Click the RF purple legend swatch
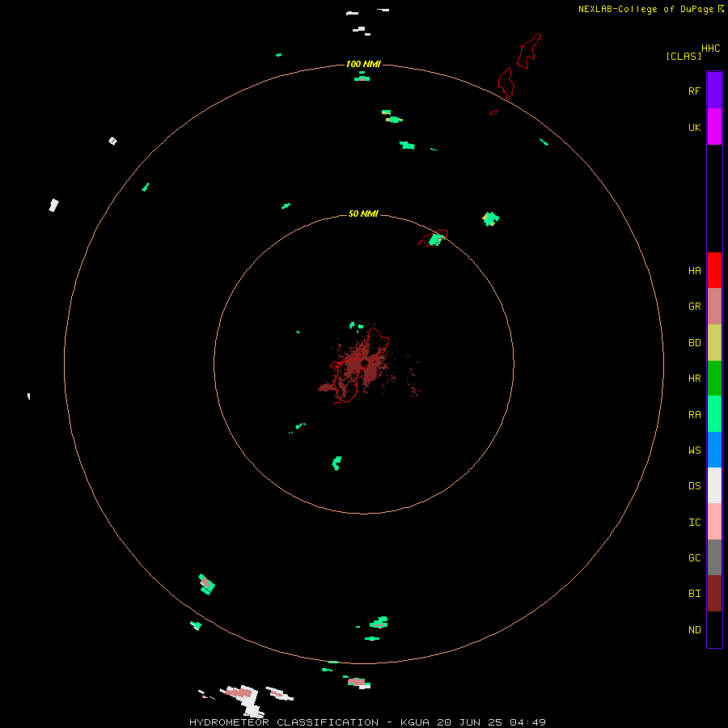This screenshot has height=728, width=728. [x=714, y=91]
